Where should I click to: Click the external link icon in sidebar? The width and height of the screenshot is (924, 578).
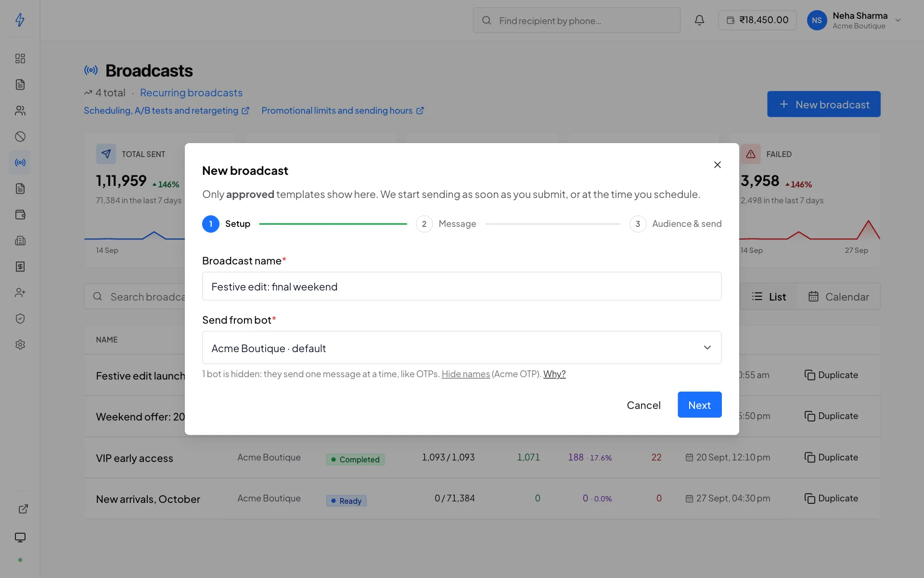[23, 509]
